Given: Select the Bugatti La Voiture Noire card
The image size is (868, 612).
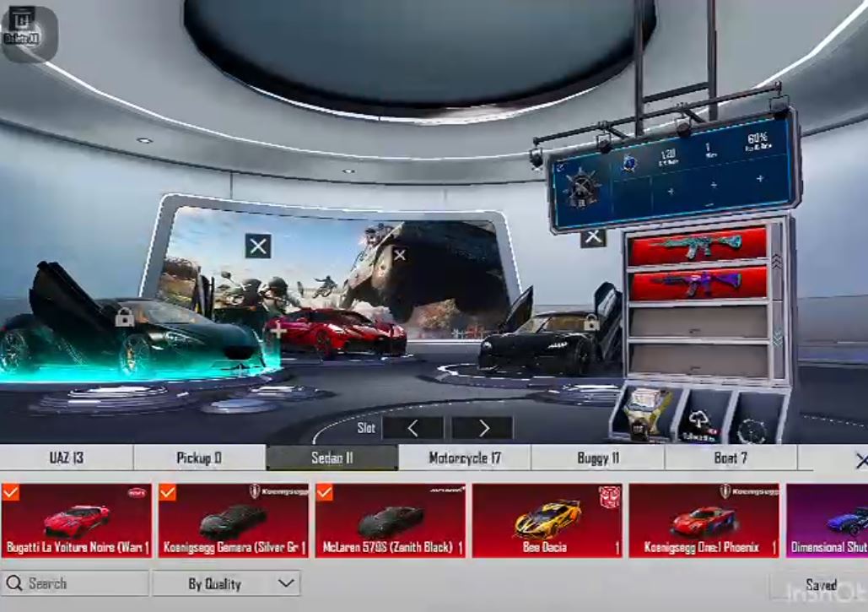Looking at the screenshot, I should coord(77,520).
